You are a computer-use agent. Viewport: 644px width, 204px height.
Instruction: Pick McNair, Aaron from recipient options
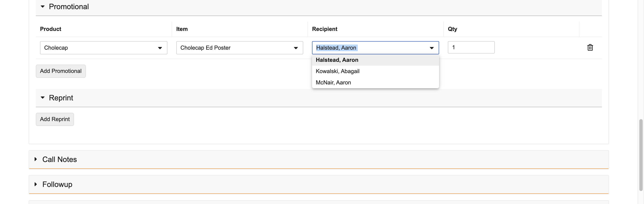(x=333, y=82)
